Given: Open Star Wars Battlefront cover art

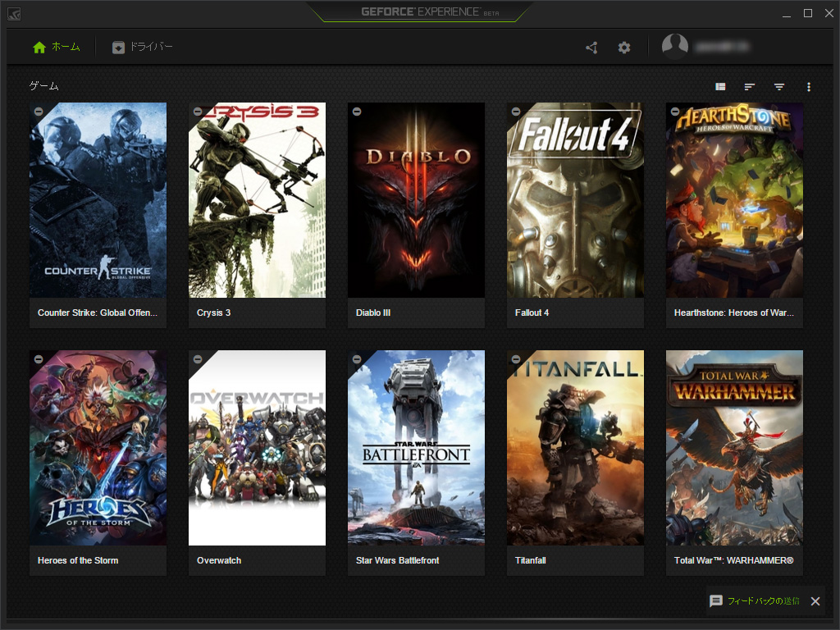Looking at the screenshot, I should click(x=416, y=448).
